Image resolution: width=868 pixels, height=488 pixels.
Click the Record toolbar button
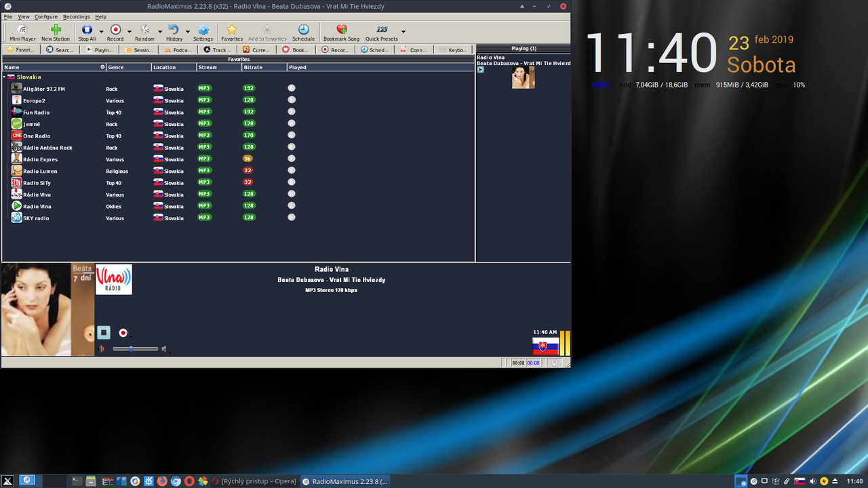click(x=115, y=33)
